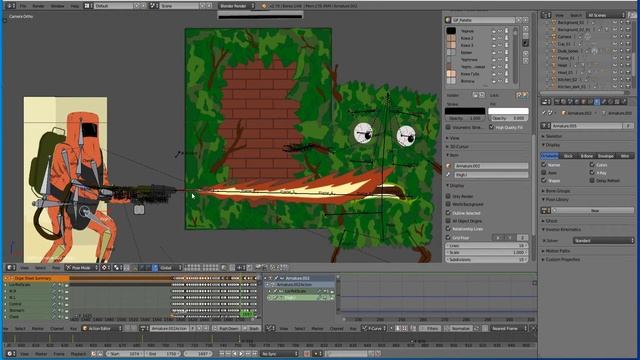
Task: Open the Blender Render engine dropdown
Action: tap(237, 6)
